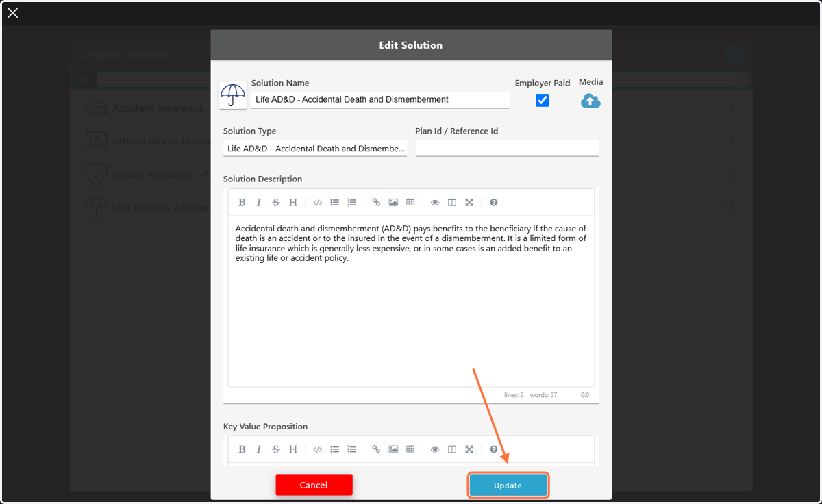Add numbered list in Key Value Proposition editor
This screenshot has width=822, height=504.
352,449
